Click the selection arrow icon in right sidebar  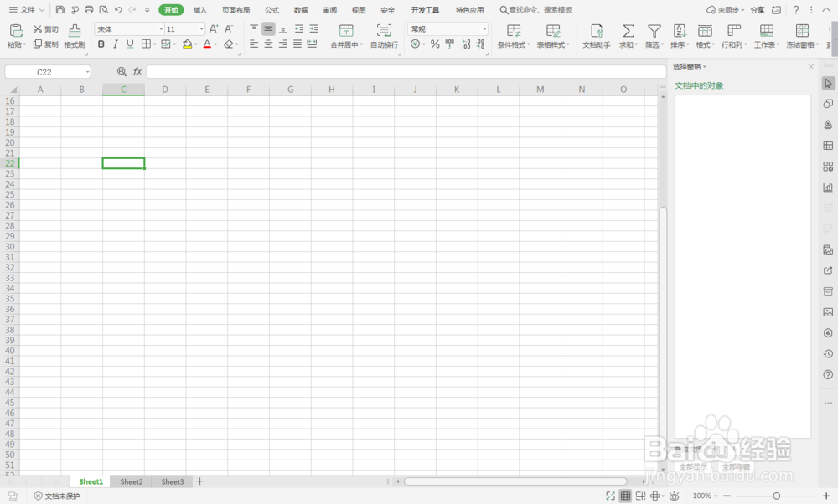(828, 83)
